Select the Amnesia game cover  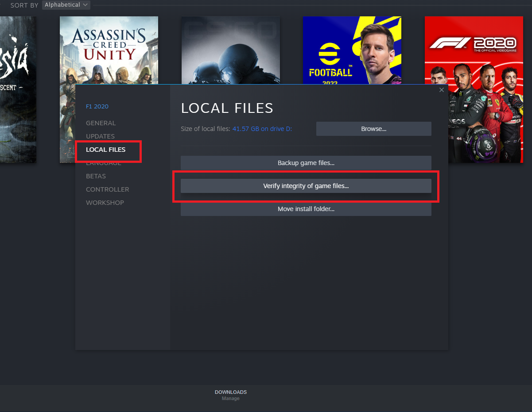tap(18, 89)
